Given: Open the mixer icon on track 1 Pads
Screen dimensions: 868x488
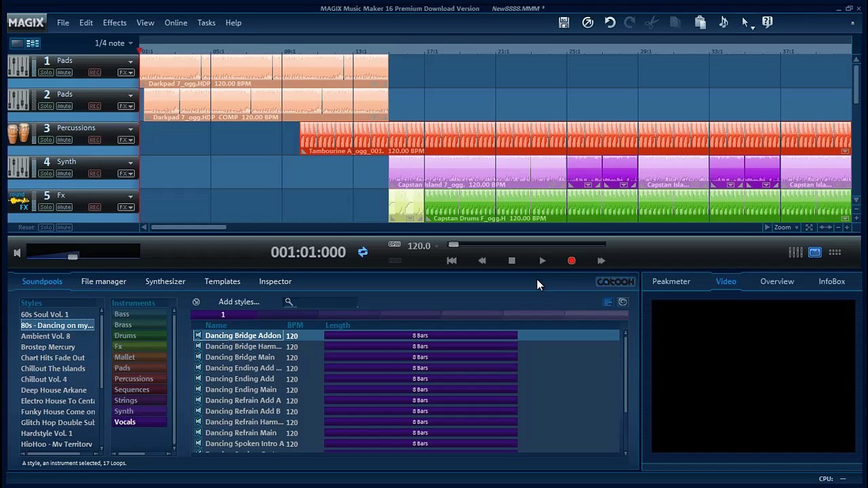Looking at the screenshot, I should (x=19, y=66).
